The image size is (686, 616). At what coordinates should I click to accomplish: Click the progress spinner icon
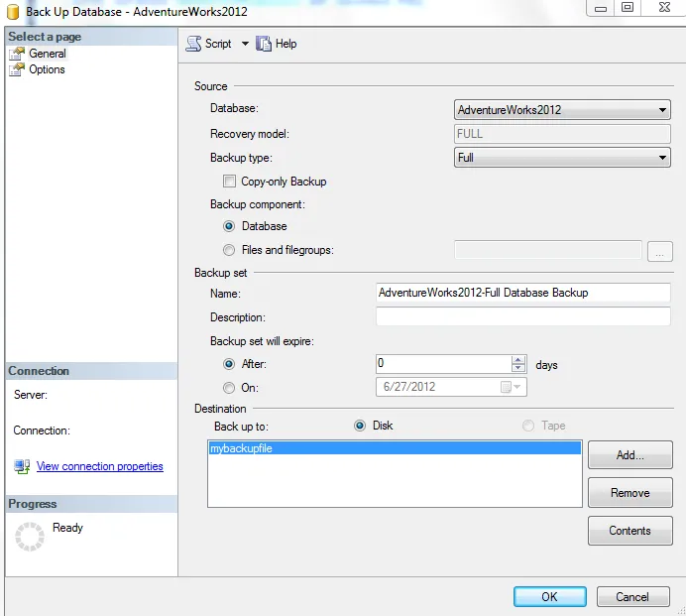[30, 537]
